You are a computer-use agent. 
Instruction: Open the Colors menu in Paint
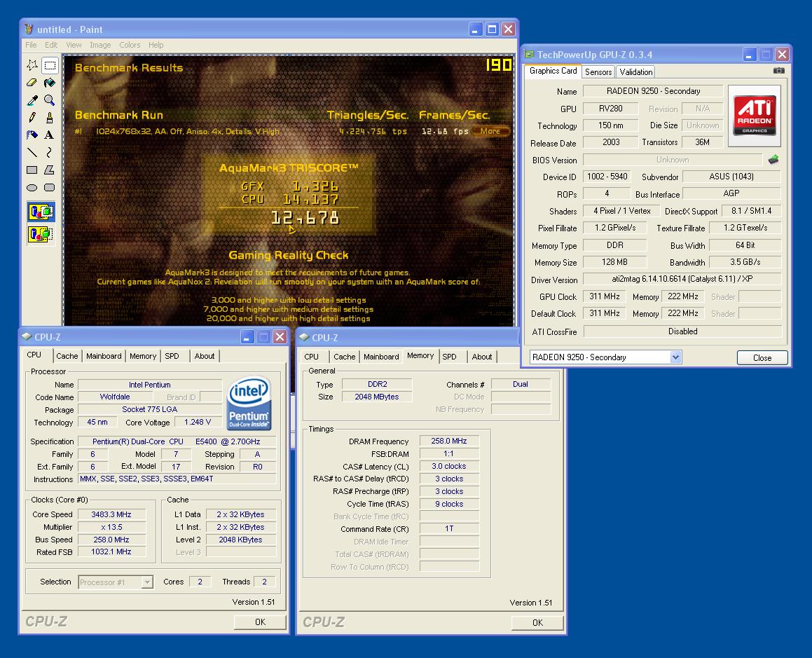click(130, 45)
